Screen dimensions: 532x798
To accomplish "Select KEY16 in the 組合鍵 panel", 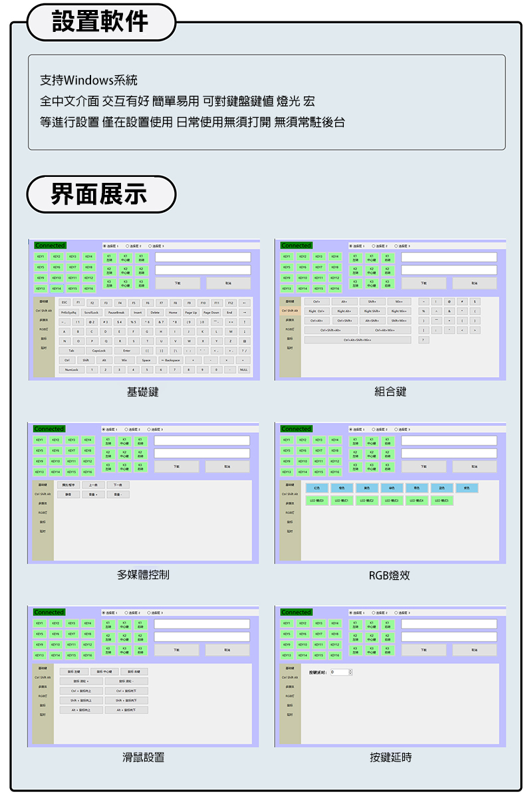I will 334,289.
